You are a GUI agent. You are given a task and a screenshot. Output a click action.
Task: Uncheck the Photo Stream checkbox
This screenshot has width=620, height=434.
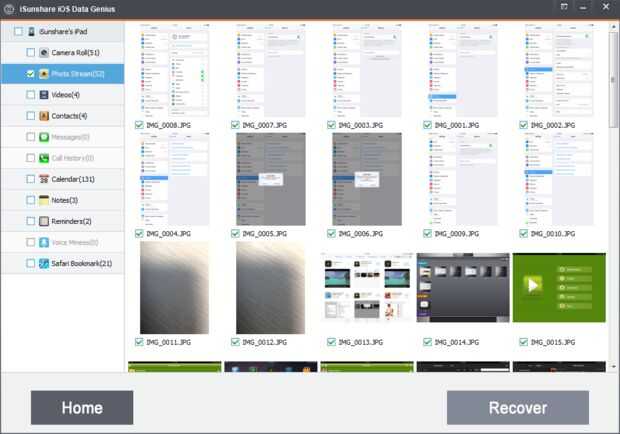[30, 74]
